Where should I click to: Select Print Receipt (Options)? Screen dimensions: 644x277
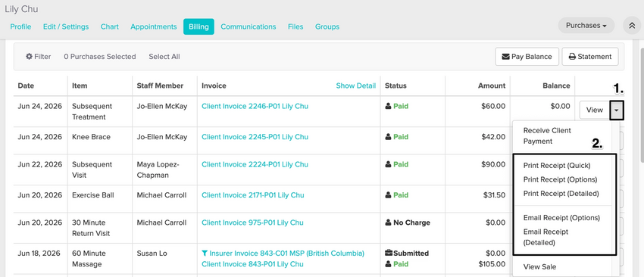coord(560,179)
